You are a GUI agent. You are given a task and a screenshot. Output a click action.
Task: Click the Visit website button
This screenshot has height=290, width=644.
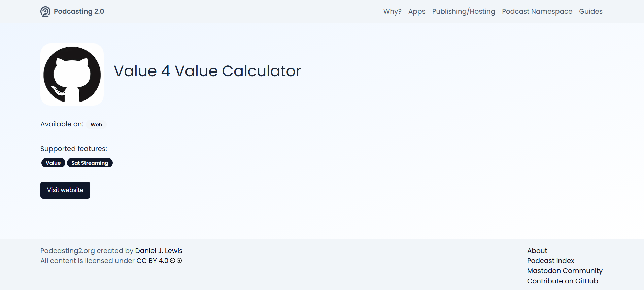[65, 190]
